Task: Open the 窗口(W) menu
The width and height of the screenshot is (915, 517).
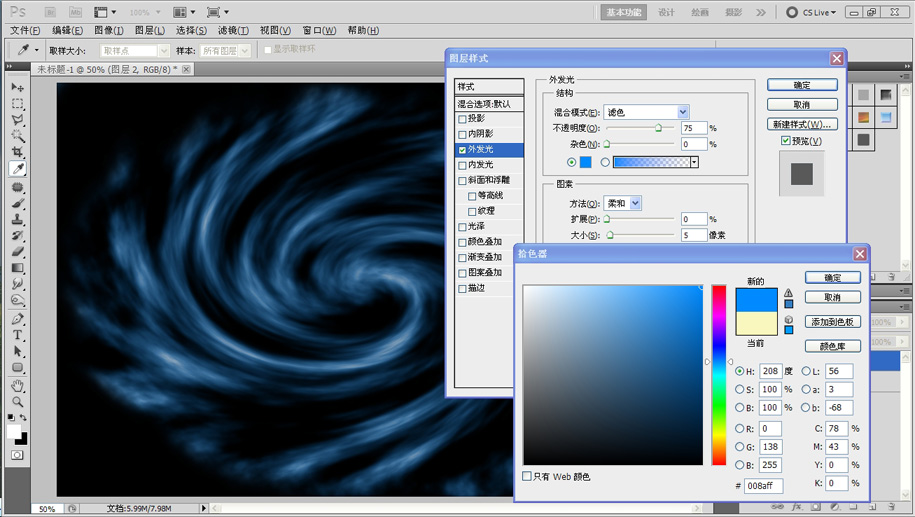Action: tap(319, 30)
